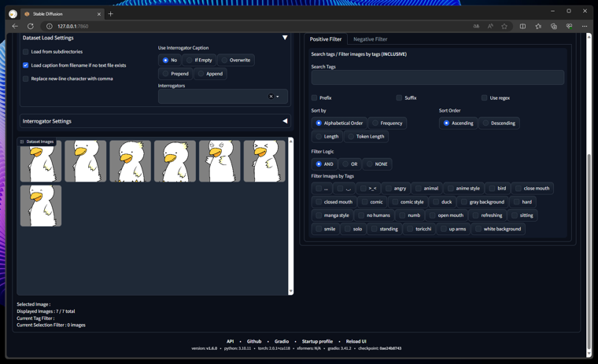The height and width of the screenshot is (364, 598).
Task: Select Overwrite interrogator caption option
Action: click(236, 61)
